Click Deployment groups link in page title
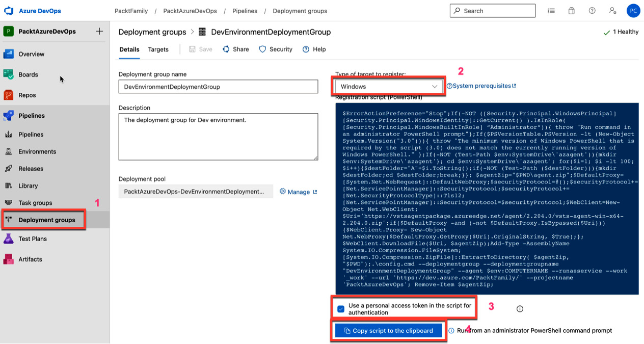 click(x=152, y=32)
